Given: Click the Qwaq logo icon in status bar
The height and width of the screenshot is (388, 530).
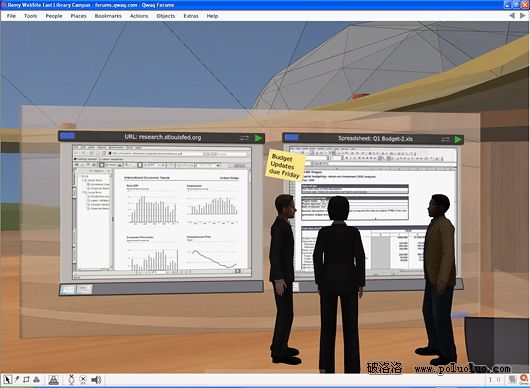Looking at the screenshot, I should pos(525,379).
